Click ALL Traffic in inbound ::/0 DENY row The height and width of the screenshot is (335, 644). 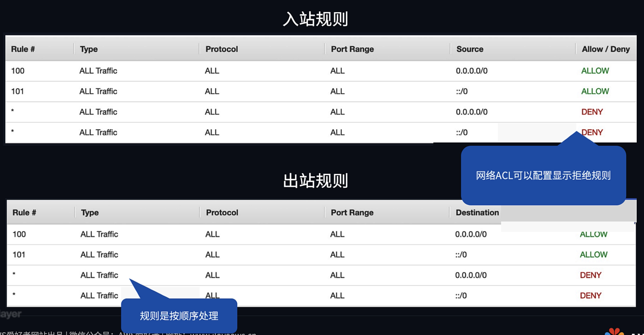click(x=98, y=132)
